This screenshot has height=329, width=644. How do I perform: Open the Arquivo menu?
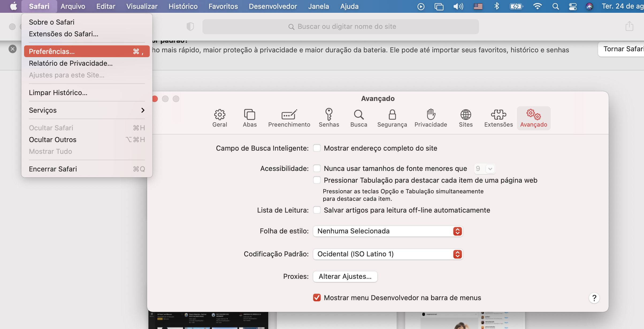(73, 6)
